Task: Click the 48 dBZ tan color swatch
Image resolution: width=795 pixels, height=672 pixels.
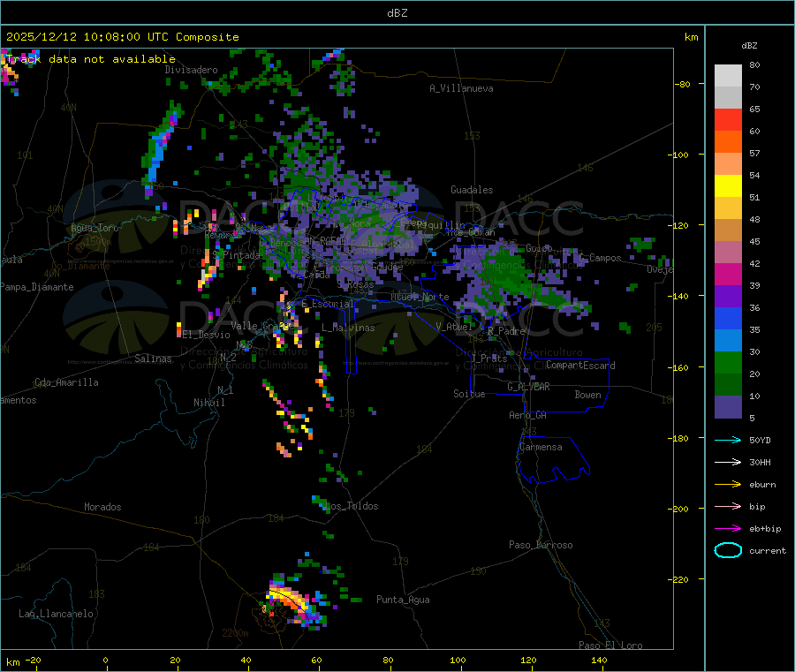Action: tap(728, 230)
